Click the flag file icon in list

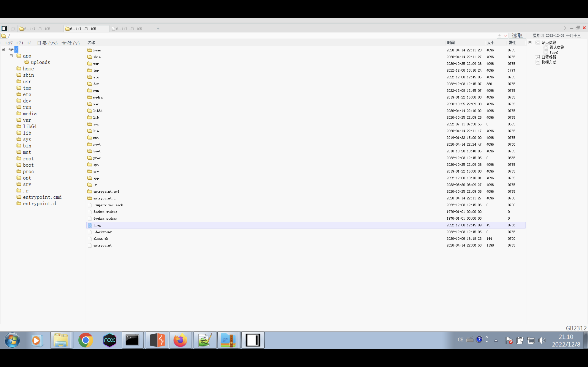pyautogui.click(x=90, y=225)
